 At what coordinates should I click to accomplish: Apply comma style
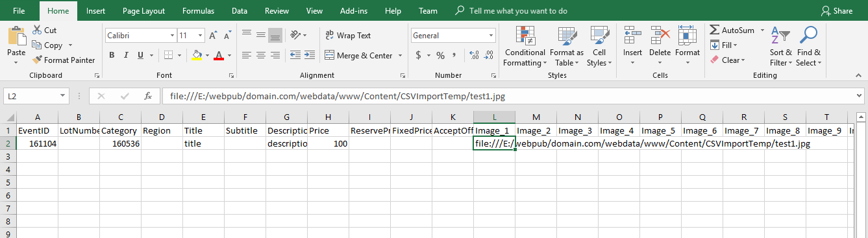[x=454, y=55]
